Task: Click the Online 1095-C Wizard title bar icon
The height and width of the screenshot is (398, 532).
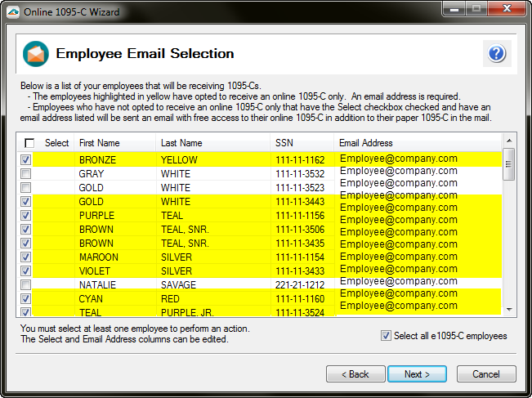Action: [x=11, y=10]
